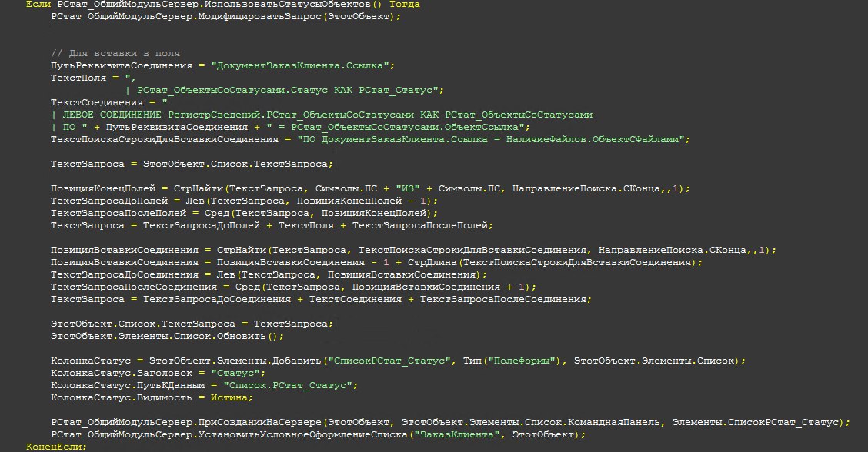This screenshot has height=452, width=868.
Task: Click the "ТекстЗапросаПослеПолей" variable in its Сред assignment line
Action: coord(119,213)
